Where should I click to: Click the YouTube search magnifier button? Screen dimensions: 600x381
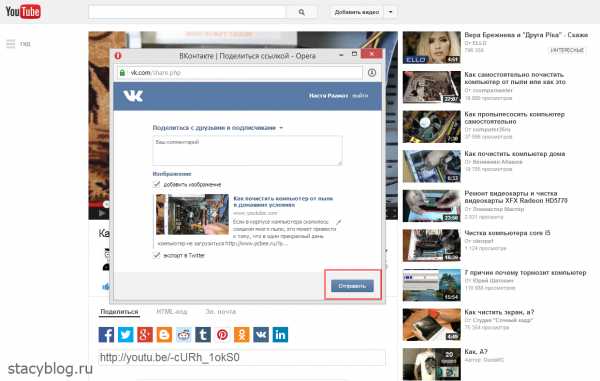coord(302,12)
